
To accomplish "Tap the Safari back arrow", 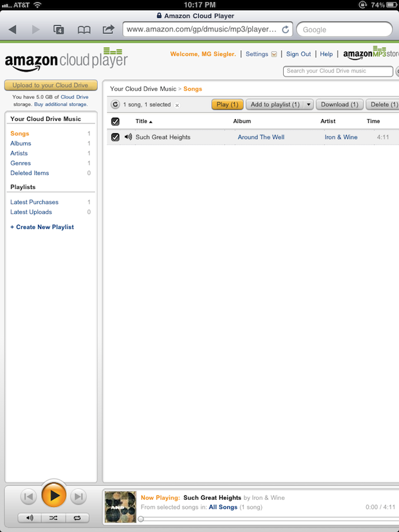I will [13, 30].
